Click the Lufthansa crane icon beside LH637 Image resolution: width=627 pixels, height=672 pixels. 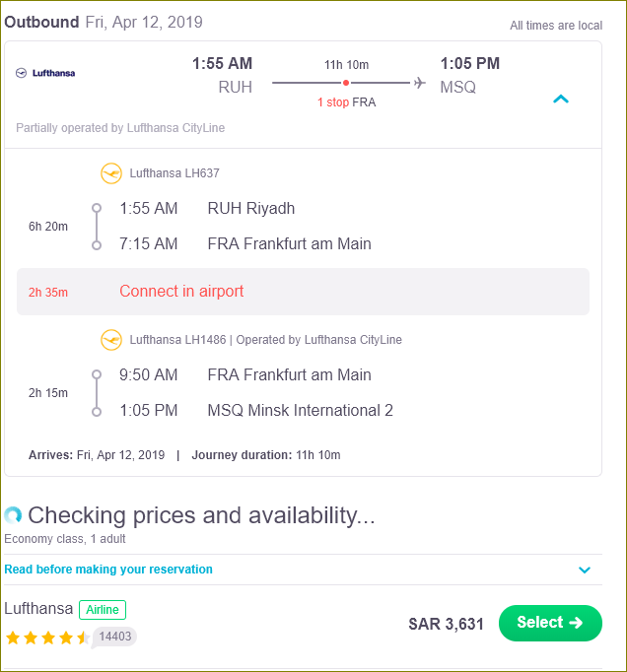(x=111, y=173)
